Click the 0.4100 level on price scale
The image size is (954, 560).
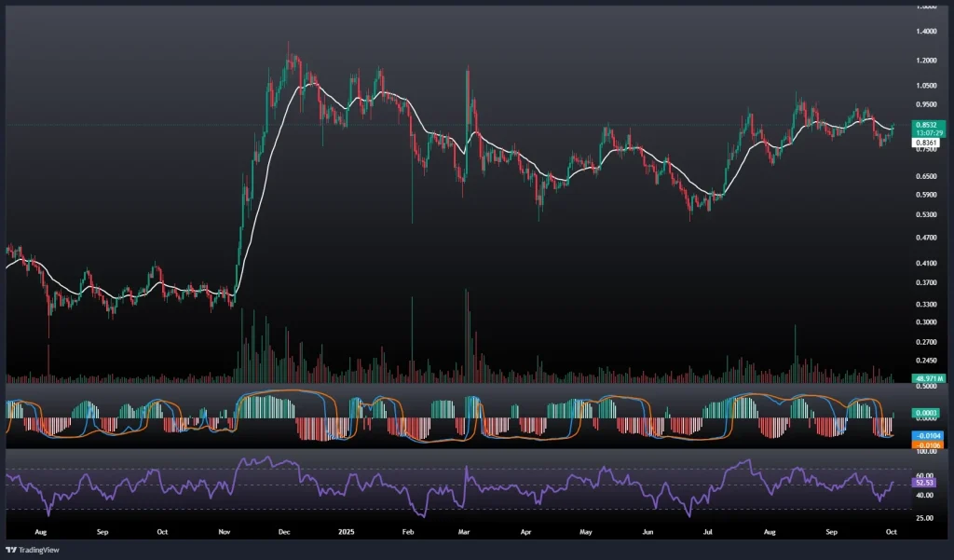926,264
